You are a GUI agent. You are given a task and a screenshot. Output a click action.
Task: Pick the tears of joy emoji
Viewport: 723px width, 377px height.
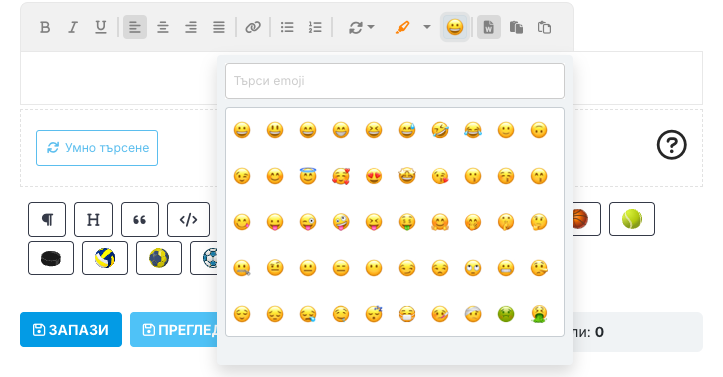[473, 130]
